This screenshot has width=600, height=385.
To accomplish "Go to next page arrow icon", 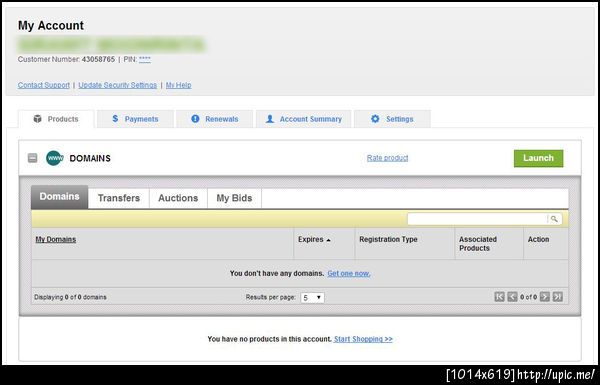I will [545, 297].
